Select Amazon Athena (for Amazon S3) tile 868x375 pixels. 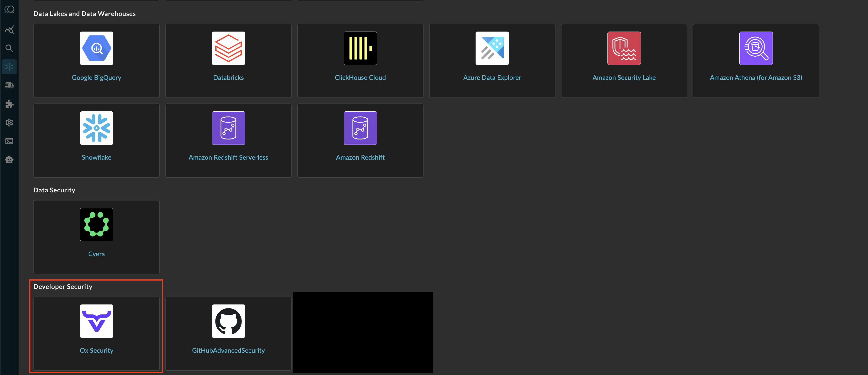pos(755,61)
